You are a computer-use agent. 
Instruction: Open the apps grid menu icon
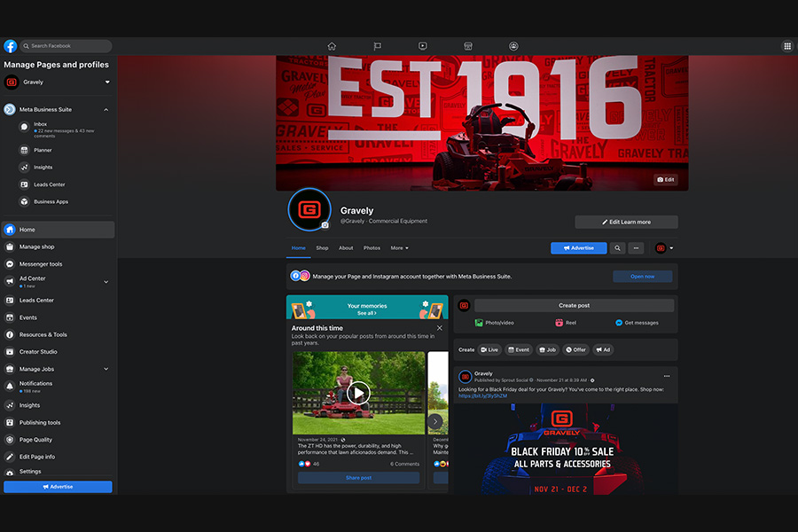(787, 46)
